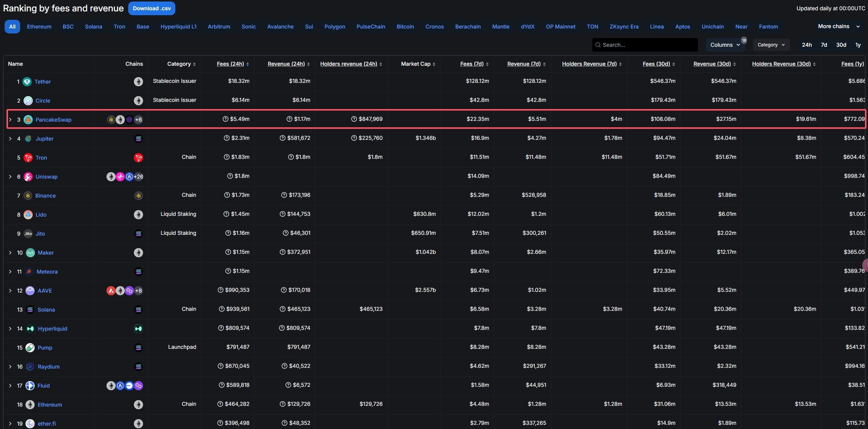Select the 24h time range toggle
868x429 pixels.
coord(807,45)
